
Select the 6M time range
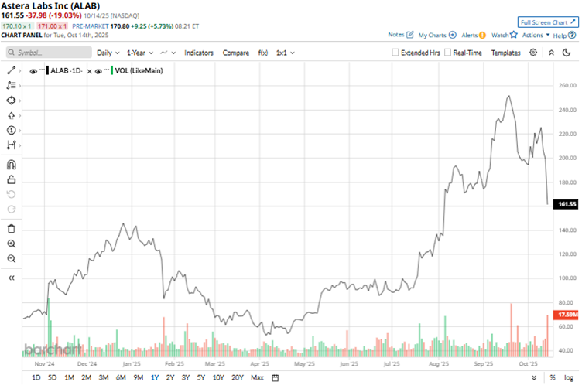click(121, 377)
